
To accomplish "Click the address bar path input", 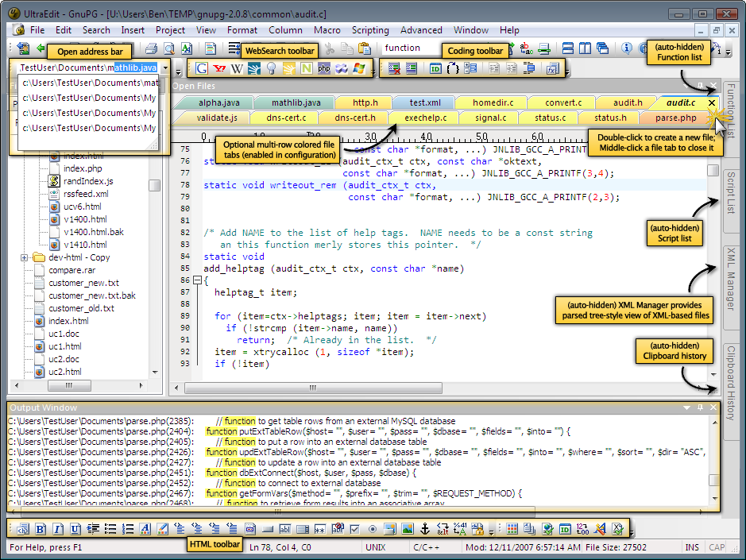I will 90,68.
